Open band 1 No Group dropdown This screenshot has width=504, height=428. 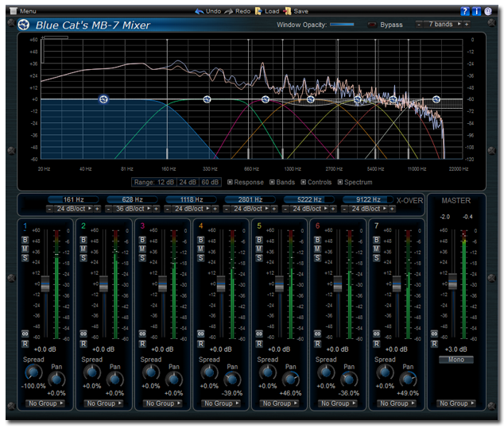point(45,403)
